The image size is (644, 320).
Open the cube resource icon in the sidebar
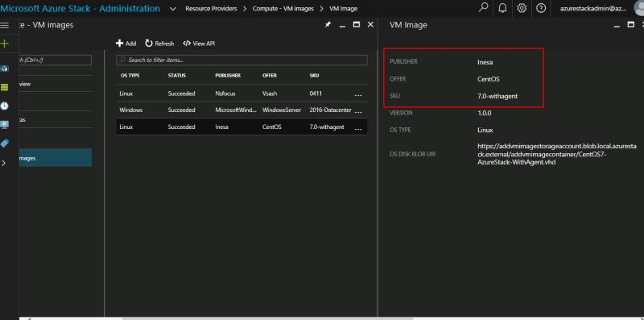(5, 69)
